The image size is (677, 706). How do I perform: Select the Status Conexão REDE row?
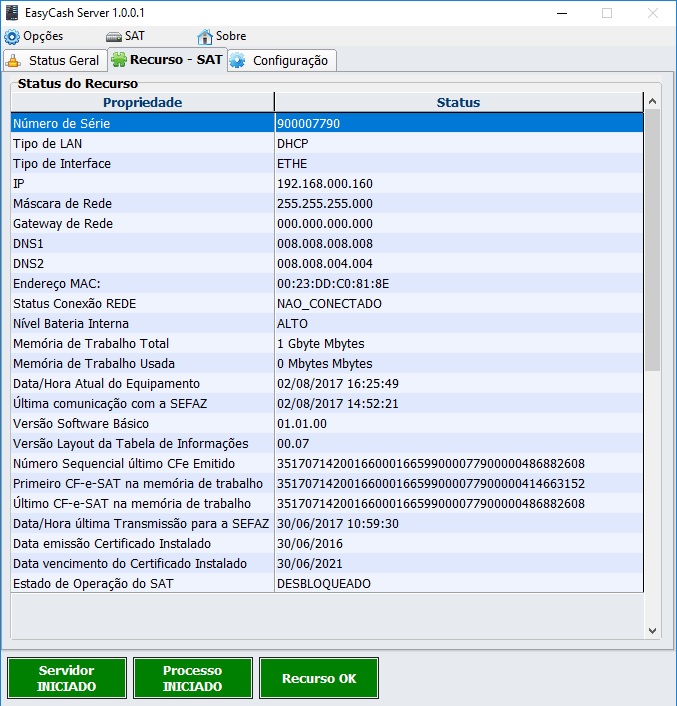coord(142,303)
